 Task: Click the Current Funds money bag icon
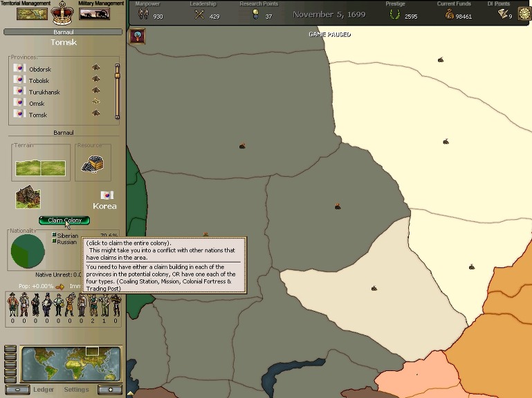pos(450,15)
